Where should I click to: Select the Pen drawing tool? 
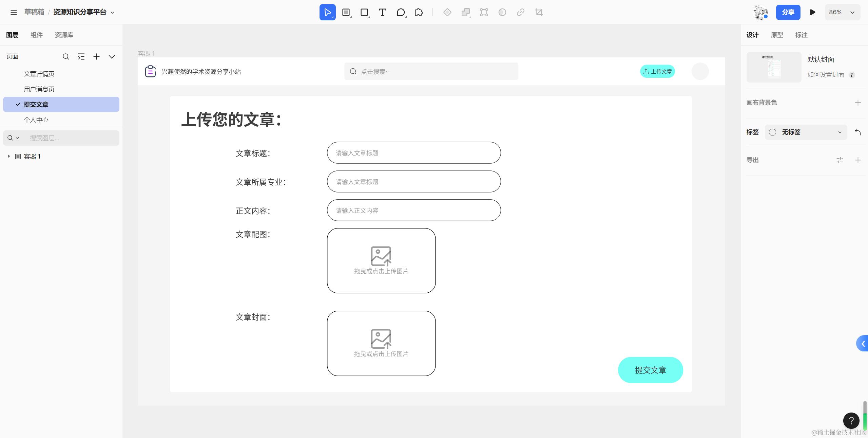401,12
